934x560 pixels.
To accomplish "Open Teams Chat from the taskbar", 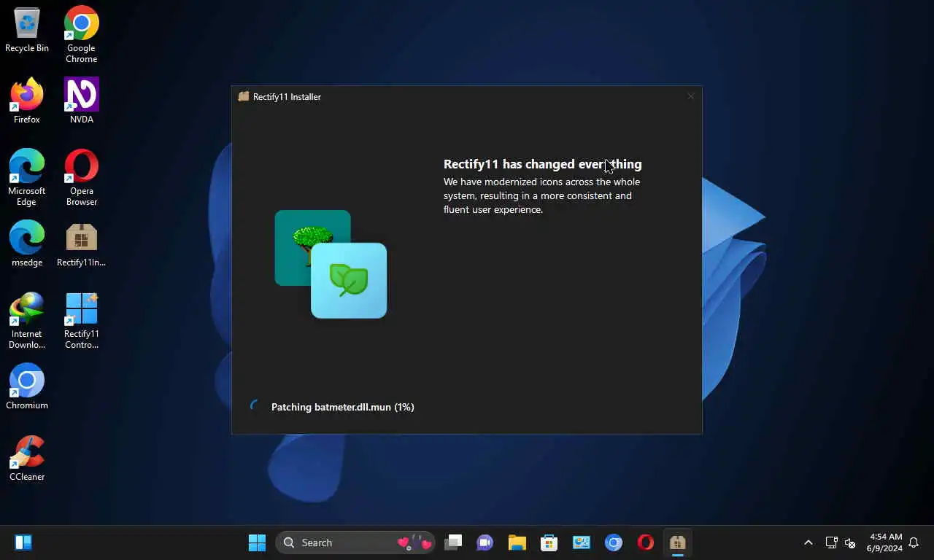I will tap(485, 542).
